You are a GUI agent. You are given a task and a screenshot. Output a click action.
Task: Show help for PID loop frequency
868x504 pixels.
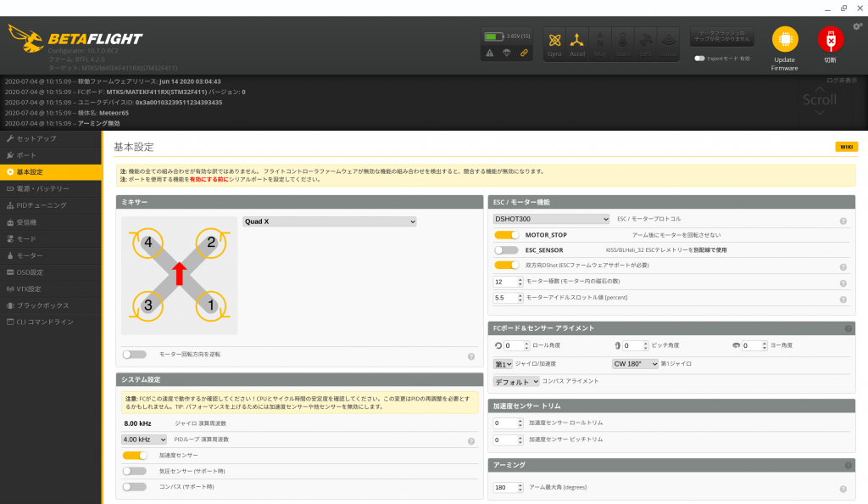471,441
